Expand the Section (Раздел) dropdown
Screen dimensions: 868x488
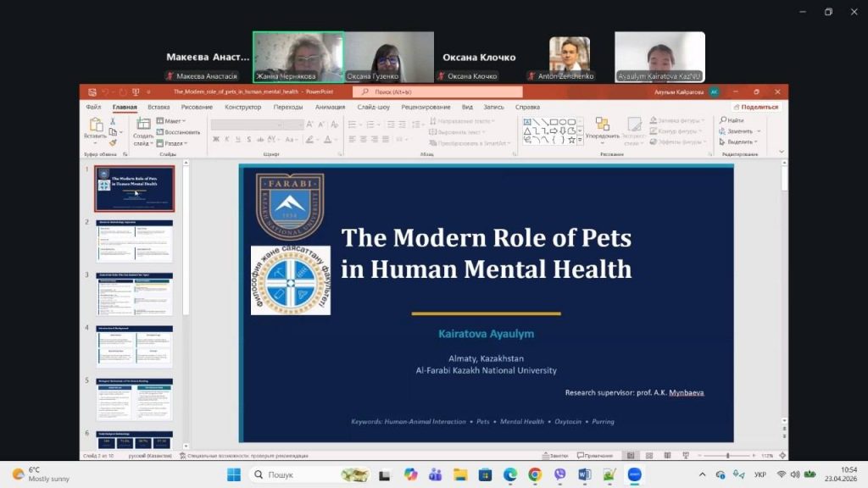(x=172, y=143)
